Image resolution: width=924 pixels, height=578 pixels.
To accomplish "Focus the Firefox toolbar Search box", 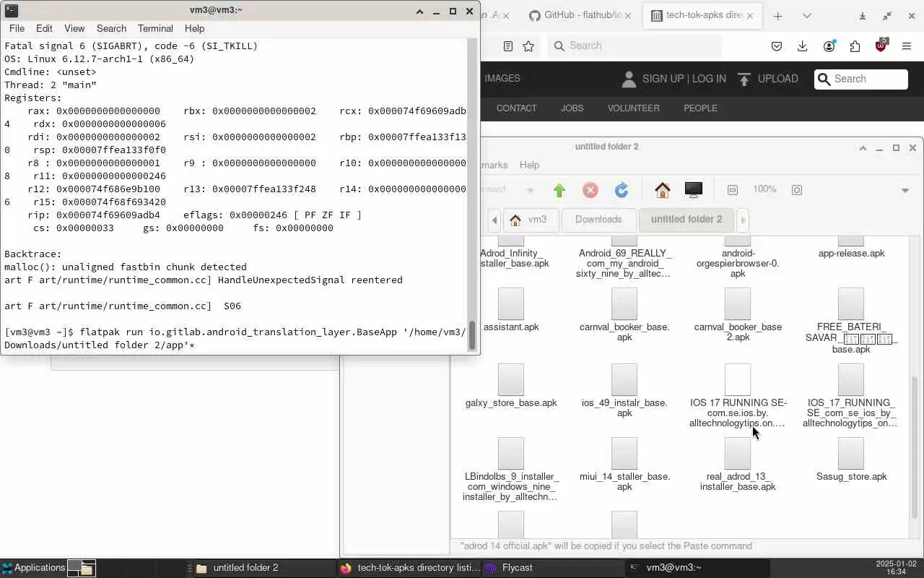I will 635,46.
